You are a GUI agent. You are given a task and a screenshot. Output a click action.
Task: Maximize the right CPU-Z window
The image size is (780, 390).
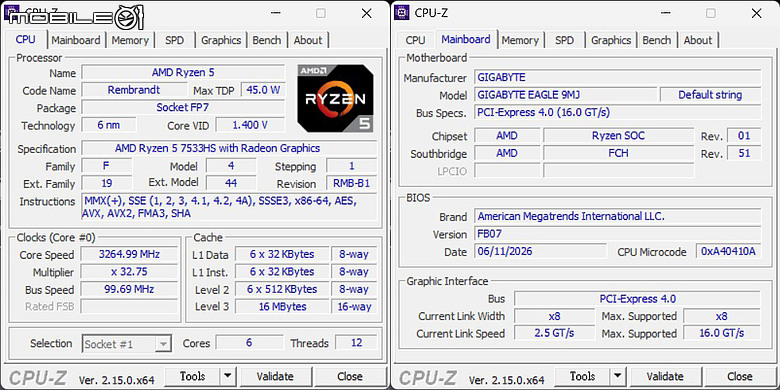click(711, 13)
